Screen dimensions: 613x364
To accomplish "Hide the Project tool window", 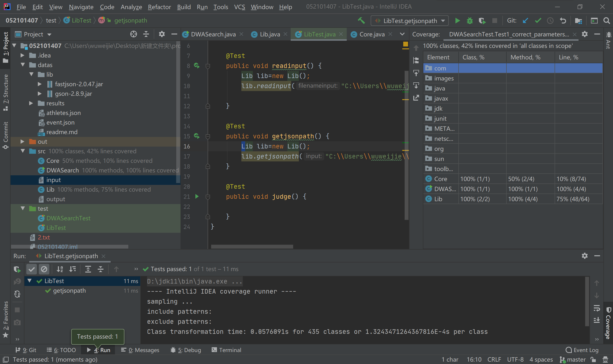I will pyautogui.click(x=174, y=34).
